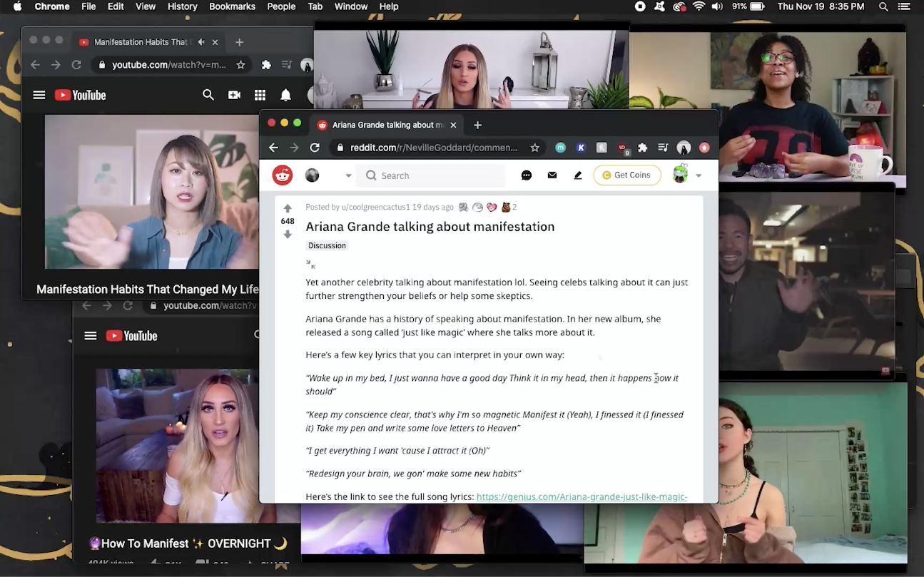Viewport: 924px width, 577px height.
Task: Open Reddit chat icon
Action: click(x=527, y=175)
